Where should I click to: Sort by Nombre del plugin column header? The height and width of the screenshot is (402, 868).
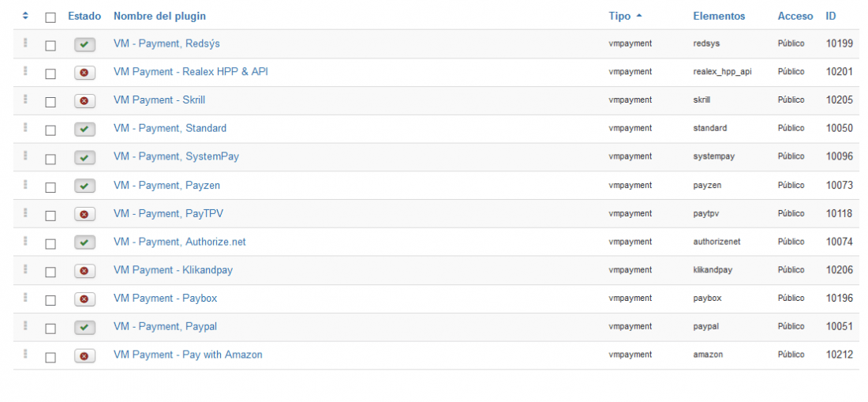[159, 16]
